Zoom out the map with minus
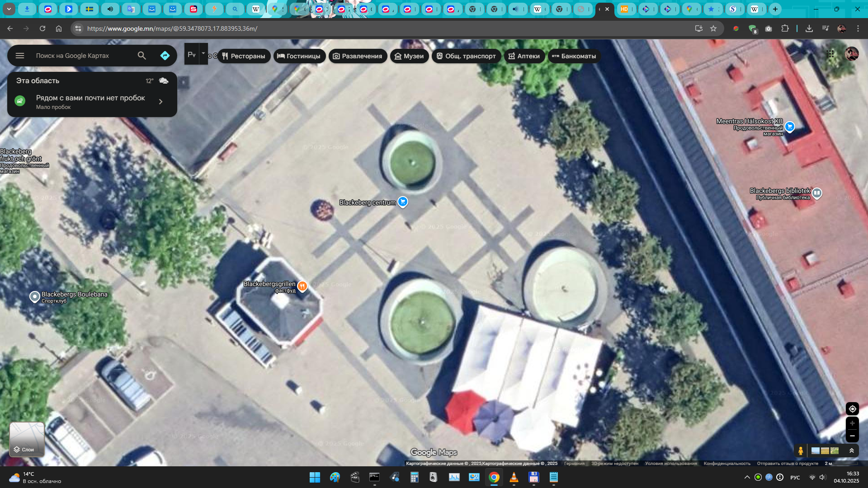 coord(852,436)
